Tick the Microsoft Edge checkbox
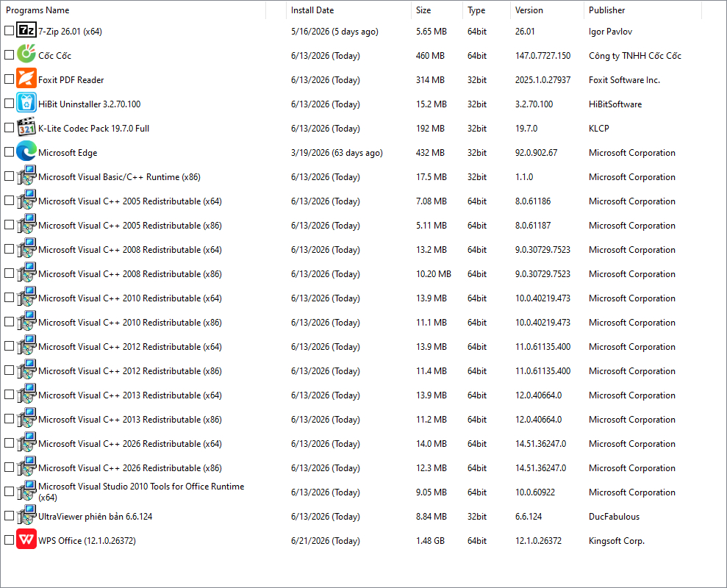Image resolution: width=727 pixels, height=588 pixels. click(x=10, y=151)
